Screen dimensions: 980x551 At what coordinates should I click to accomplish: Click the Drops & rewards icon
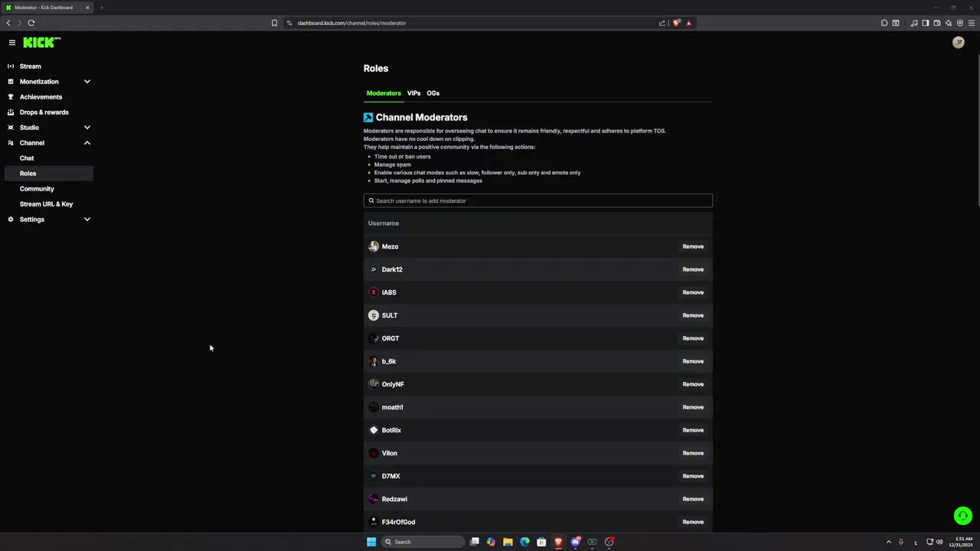[11, 112]
